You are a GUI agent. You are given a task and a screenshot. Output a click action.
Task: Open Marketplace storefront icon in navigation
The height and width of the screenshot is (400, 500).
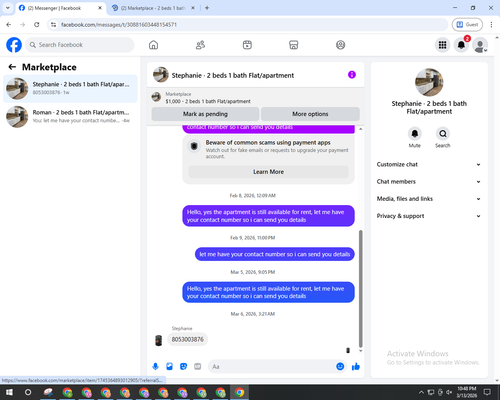(294, 45)
